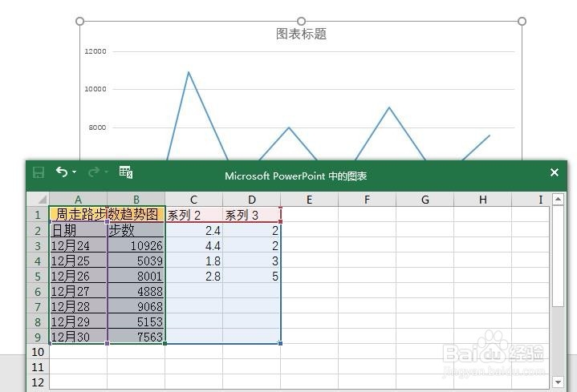This screenshot has height=392, width=577.
Task: Open the Redo history dropdown arrow
Action: [x=106, y=172]
